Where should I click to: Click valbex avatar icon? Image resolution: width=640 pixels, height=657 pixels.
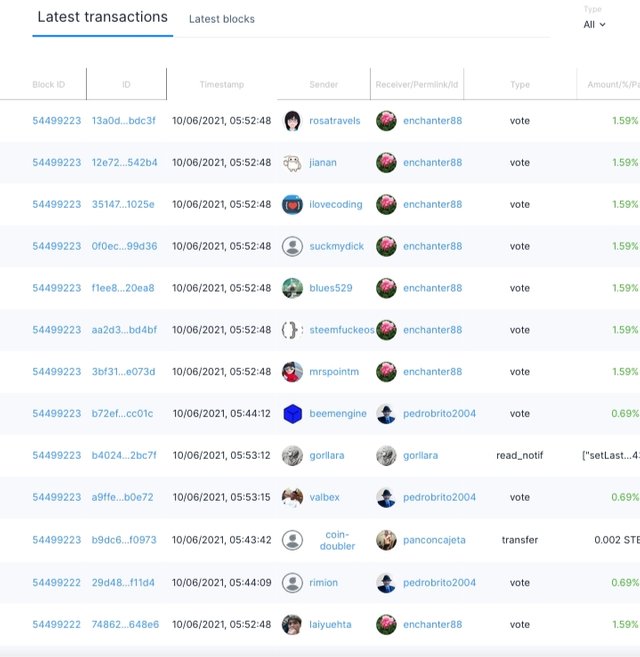pyautogui.click(x=292, y=497)
